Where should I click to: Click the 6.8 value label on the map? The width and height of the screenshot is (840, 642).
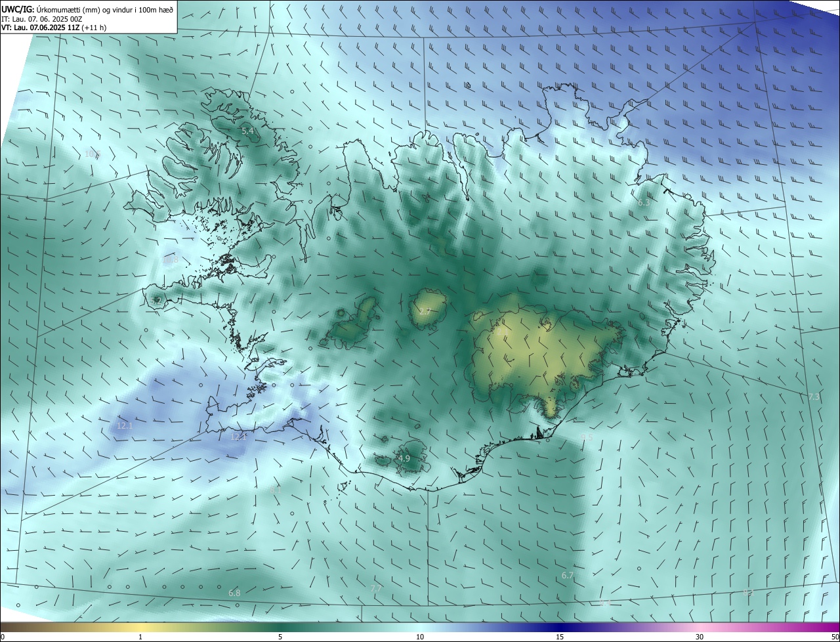[x=234, y=593]
